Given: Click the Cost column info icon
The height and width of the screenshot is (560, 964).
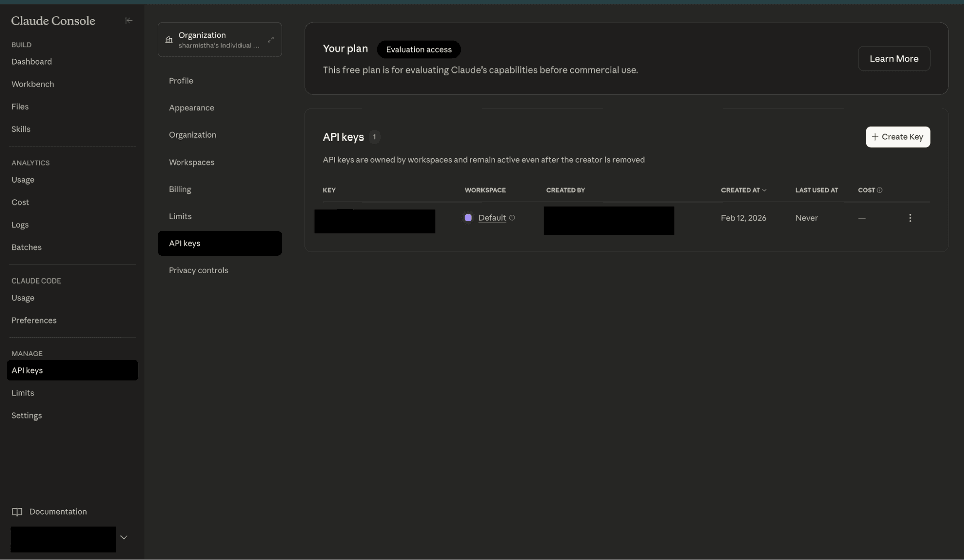Looking at the screenshot, I should (x=879, y=190).
